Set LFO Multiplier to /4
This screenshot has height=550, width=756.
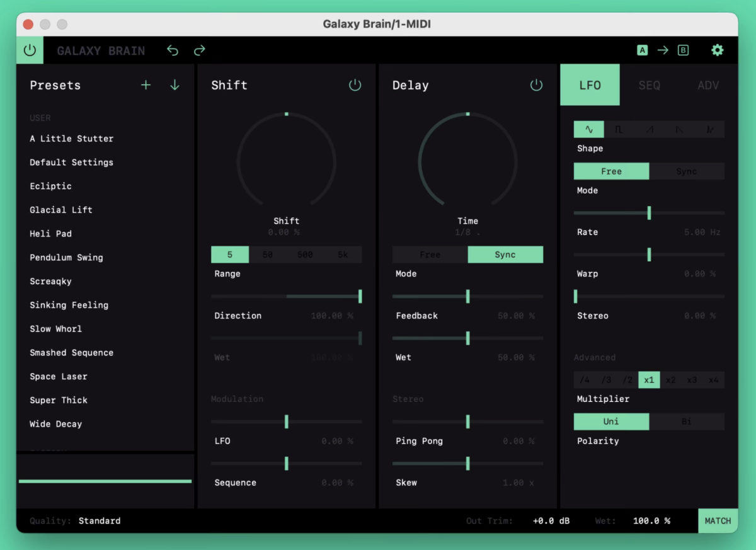(585, 380)
